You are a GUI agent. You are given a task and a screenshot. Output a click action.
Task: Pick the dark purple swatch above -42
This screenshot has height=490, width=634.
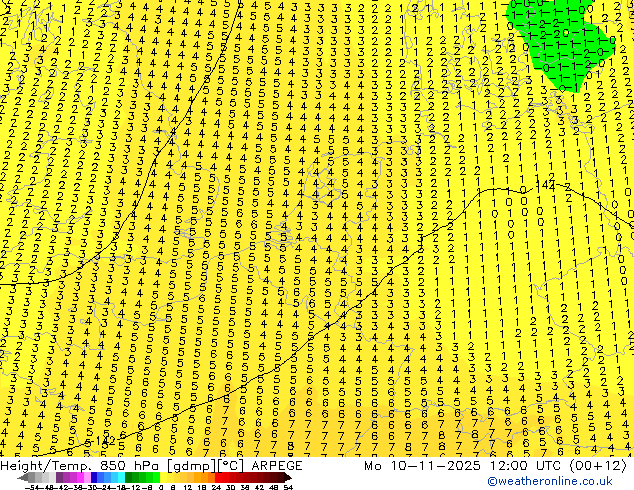59,477
